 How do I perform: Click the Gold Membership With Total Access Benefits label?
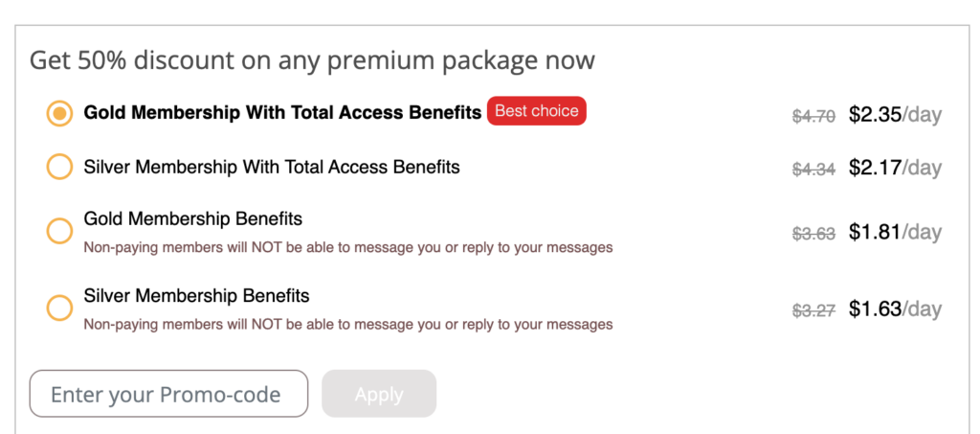[282, 113]
